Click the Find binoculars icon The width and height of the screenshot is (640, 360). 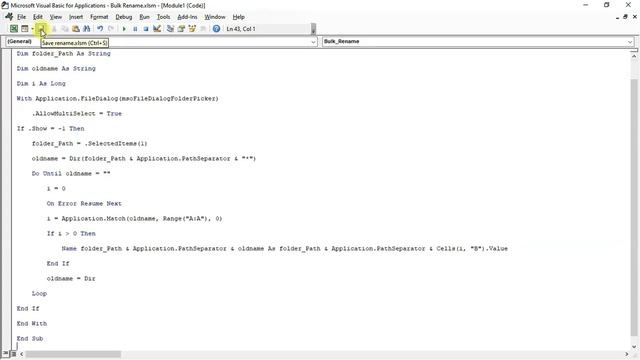pyautogui.click(x=87, y=29)
